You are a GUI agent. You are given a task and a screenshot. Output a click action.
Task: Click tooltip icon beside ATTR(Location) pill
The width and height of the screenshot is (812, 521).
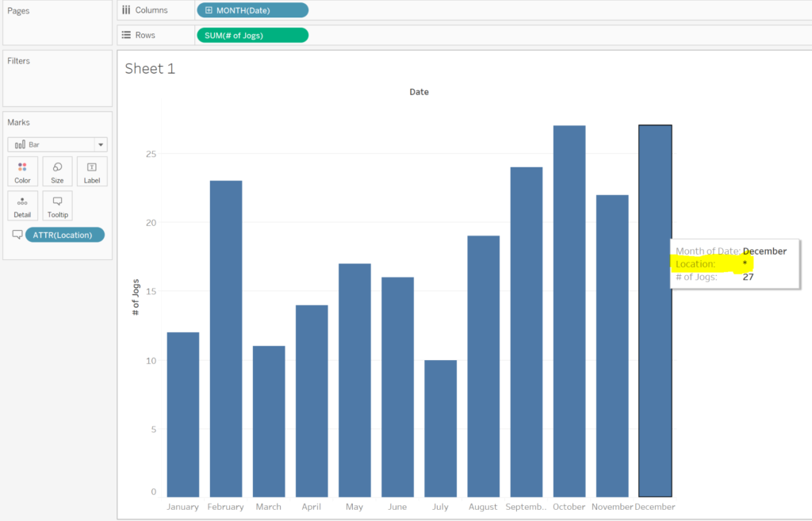pyautogui.click(x=17, y=235)
